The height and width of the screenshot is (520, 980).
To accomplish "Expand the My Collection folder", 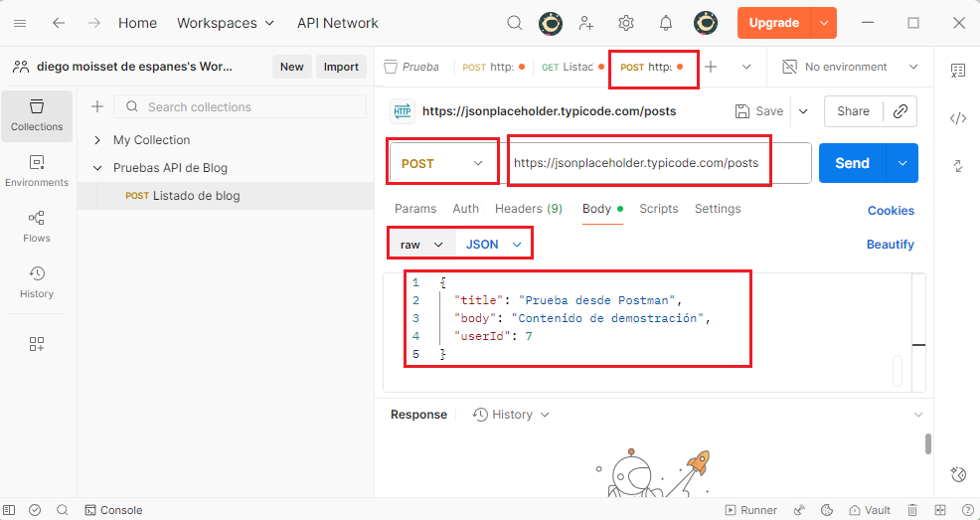I will [97, 140].
